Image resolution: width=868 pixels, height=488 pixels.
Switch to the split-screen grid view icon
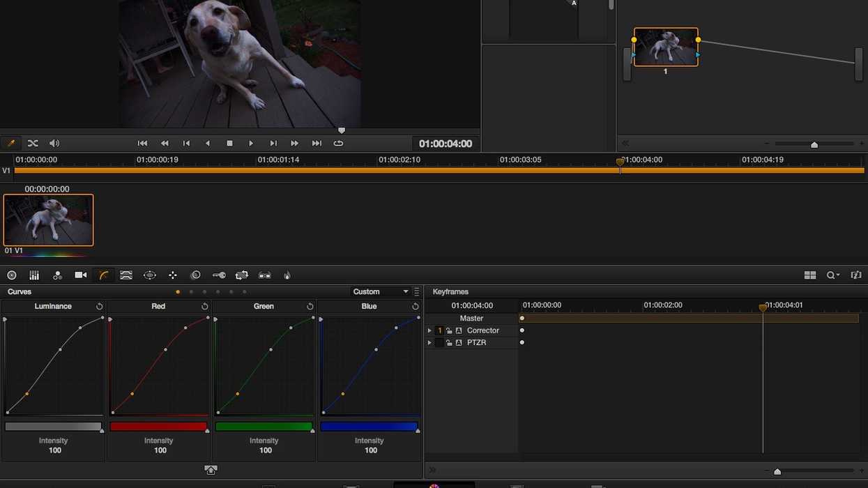[x=810, y=275]
